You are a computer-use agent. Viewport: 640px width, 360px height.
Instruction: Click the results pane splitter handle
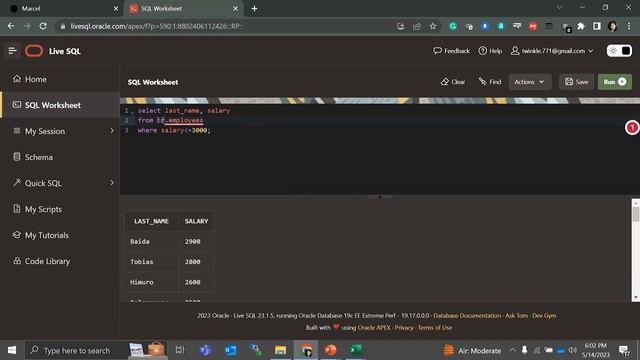click(380, 197)
